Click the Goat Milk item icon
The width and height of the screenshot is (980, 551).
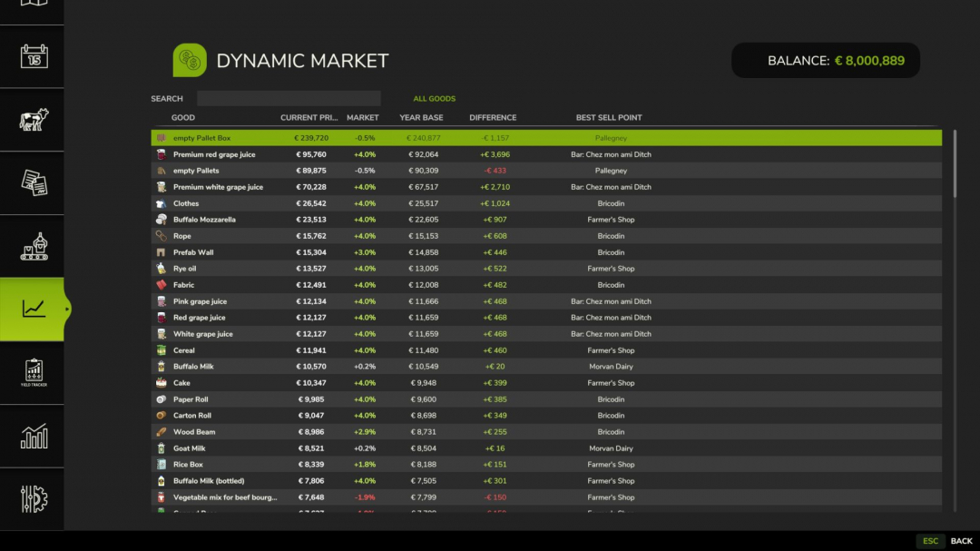tap(162, 448)
